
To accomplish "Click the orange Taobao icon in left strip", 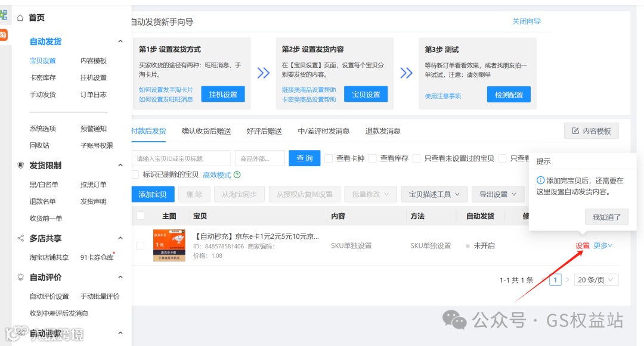I will (4, 35).
